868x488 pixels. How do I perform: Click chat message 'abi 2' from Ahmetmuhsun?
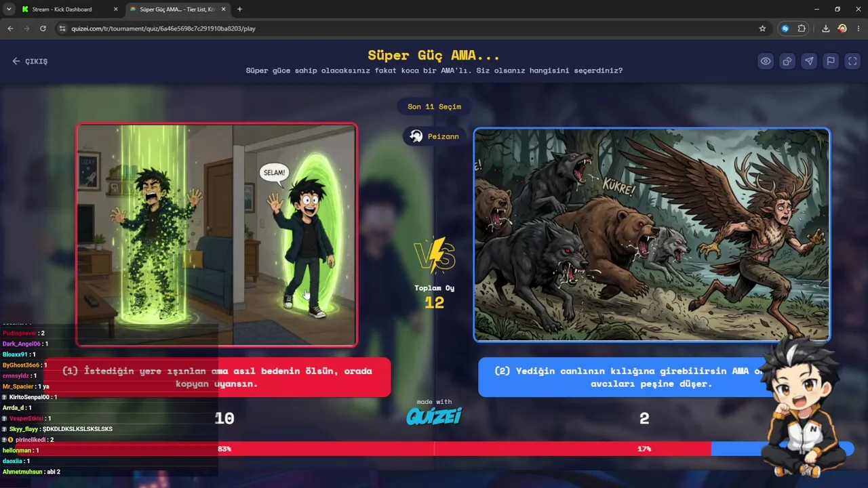pyautogui.click(x=54, y=472)
